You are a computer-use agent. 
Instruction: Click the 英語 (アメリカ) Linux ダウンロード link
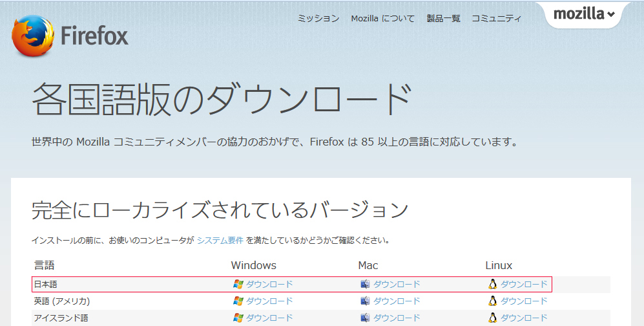(x=524, y=301)
